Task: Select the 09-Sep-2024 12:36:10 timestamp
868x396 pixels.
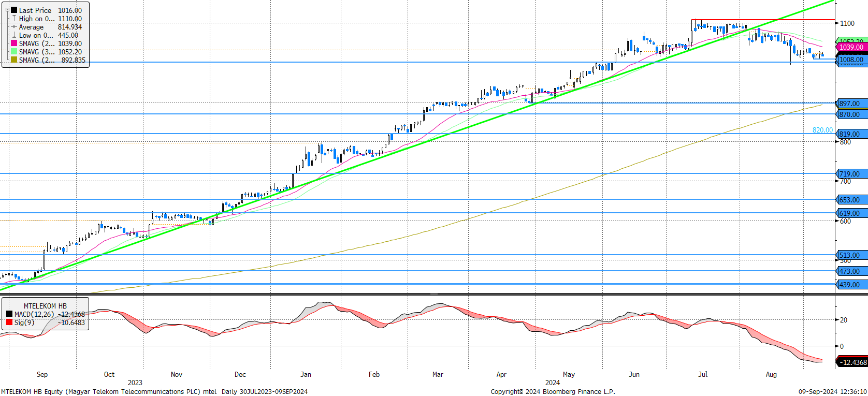Action: coord(832,391)
